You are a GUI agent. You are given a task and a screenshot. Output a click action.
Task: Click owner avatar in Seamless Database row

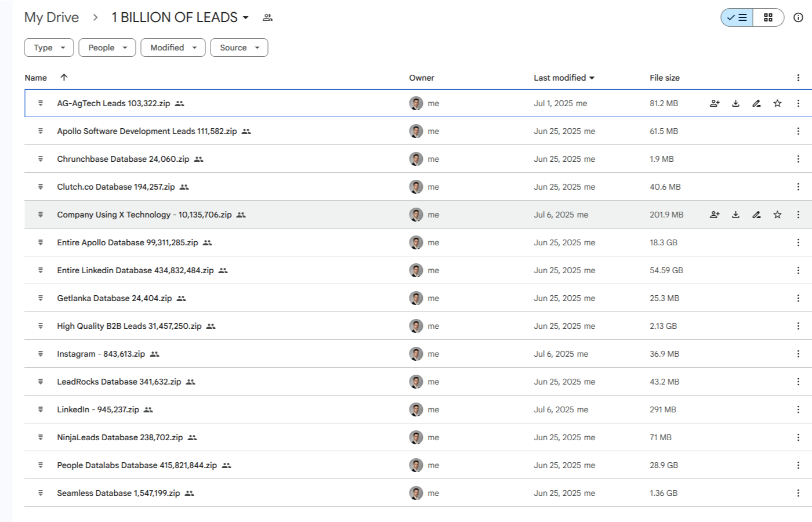tap(416, 493)
